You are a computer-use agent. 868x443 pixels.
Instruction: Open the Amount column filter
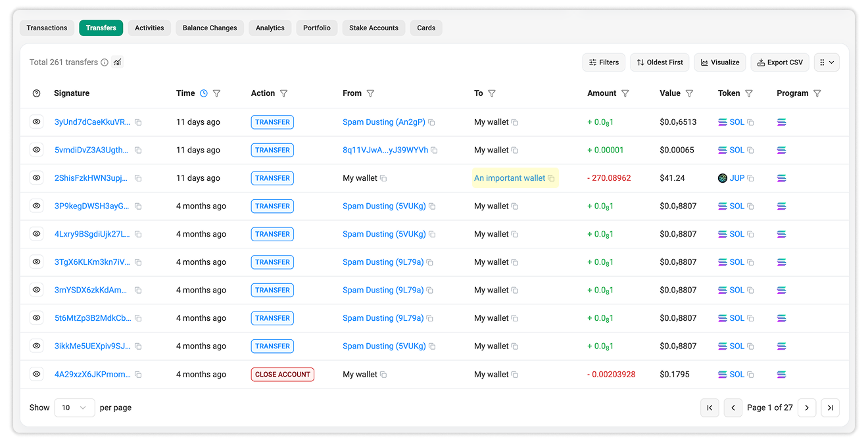click(x=625, y=93)
